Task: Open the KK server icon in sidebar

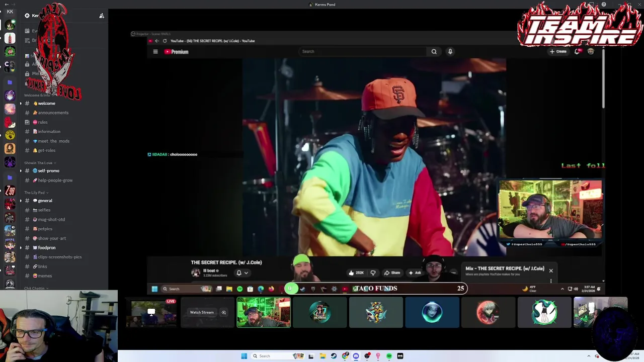Action: coord(10,11)
